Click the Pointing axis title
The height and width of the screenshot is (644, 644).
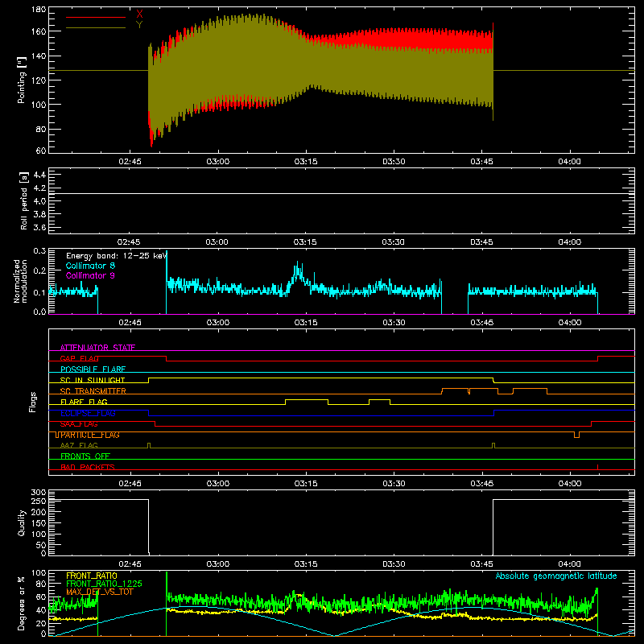22,80
